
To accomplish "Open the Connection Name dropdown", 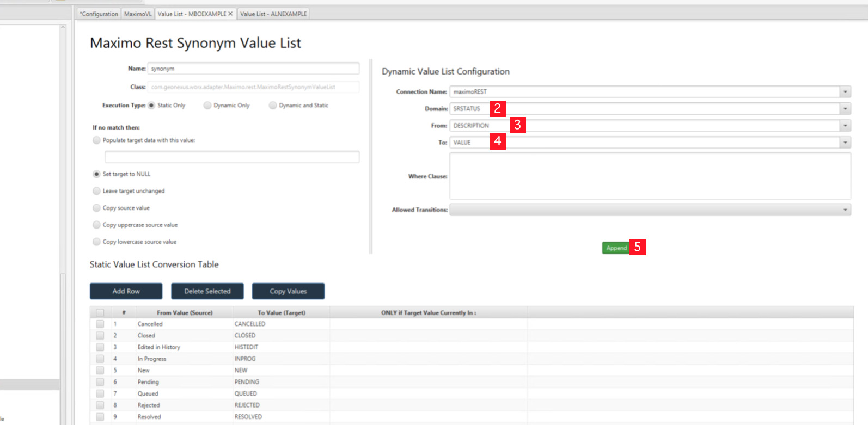I will [845, 92].
